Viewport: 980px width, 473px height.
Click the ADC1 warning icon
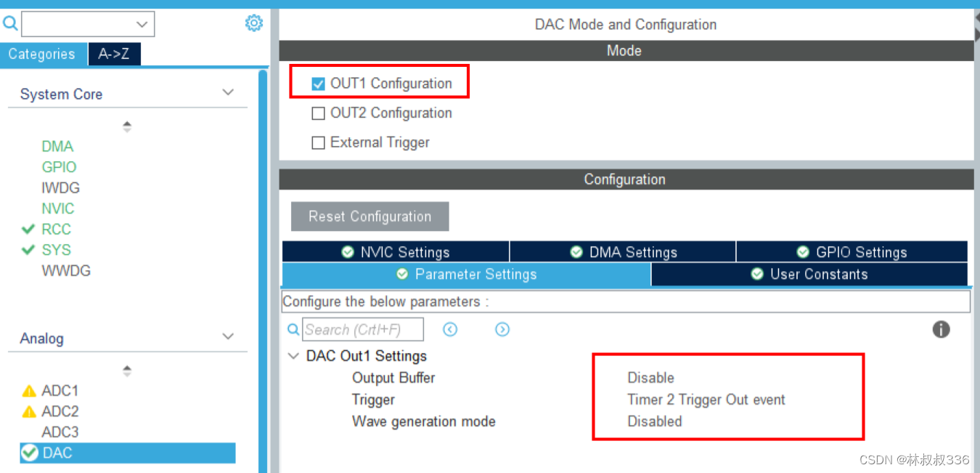tap(29, 391)
